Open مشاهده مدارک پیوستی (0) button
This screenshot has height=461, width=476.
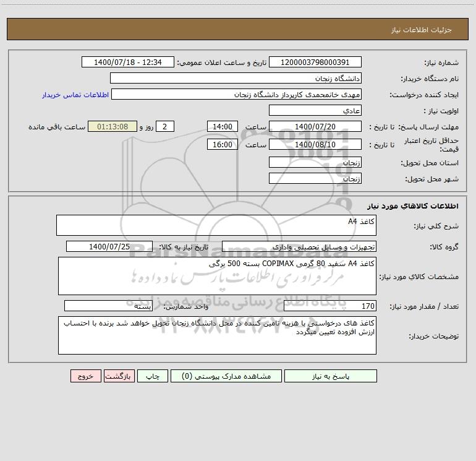[x=226, y=376]
